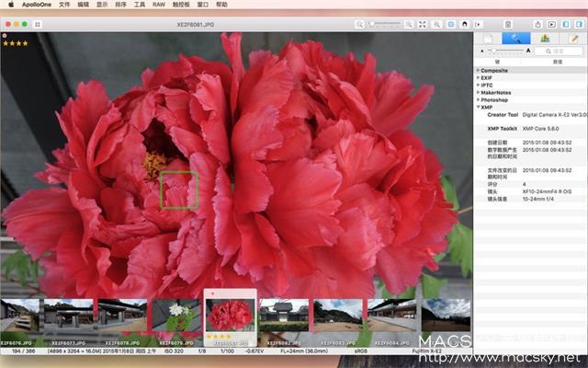Open the 显示 menu
Screen dimensions: 588x368
coord(102,5)
